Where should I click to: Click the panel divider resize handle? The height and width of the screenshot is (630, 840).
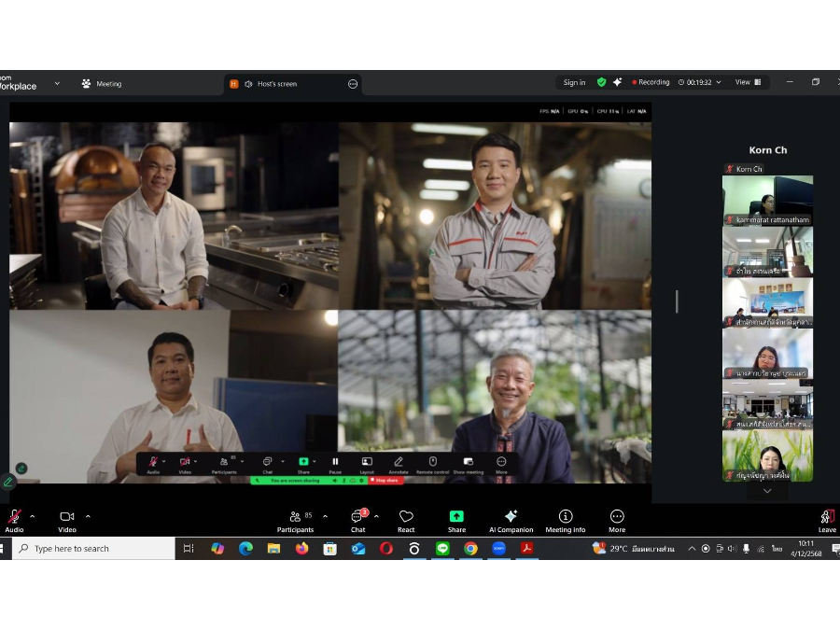point(677,301)
